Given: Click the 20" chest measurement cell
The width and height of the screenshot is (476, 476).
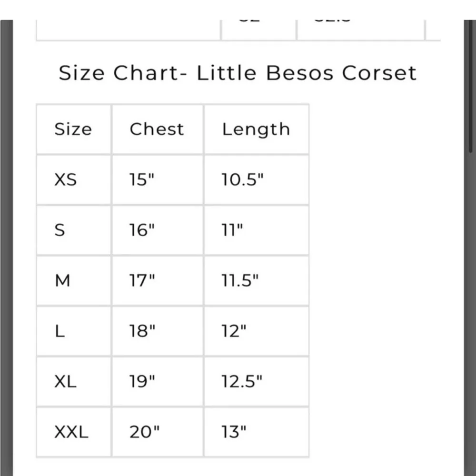Looking at the screenshot, I should pyautogui.click(x=145, y=432).
